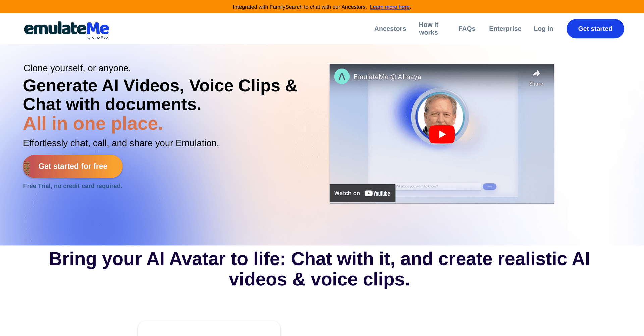Click the blue Get started button
The image size is (644, 336).
pyautogui.click(x=595, y=29)
